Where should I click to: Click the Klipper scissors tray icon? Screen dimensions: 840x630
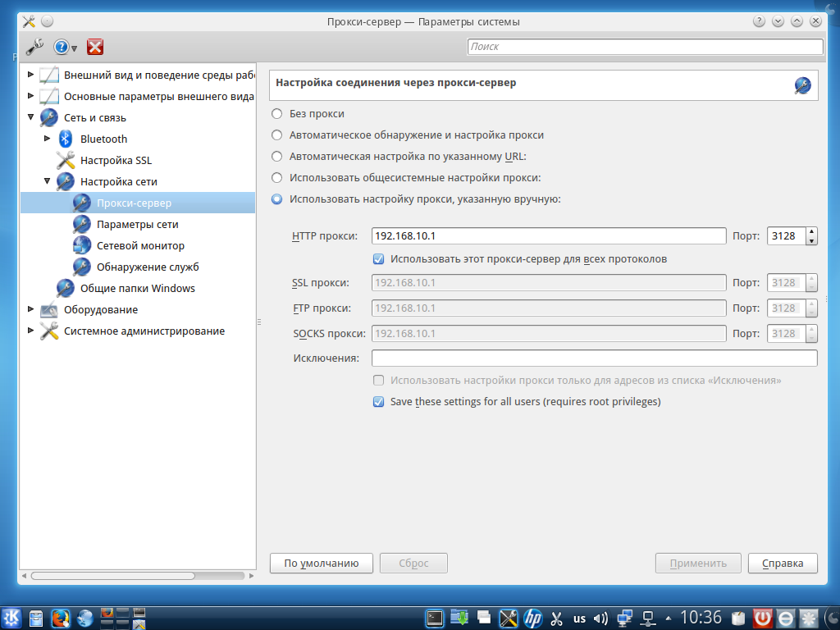[557, 619]
